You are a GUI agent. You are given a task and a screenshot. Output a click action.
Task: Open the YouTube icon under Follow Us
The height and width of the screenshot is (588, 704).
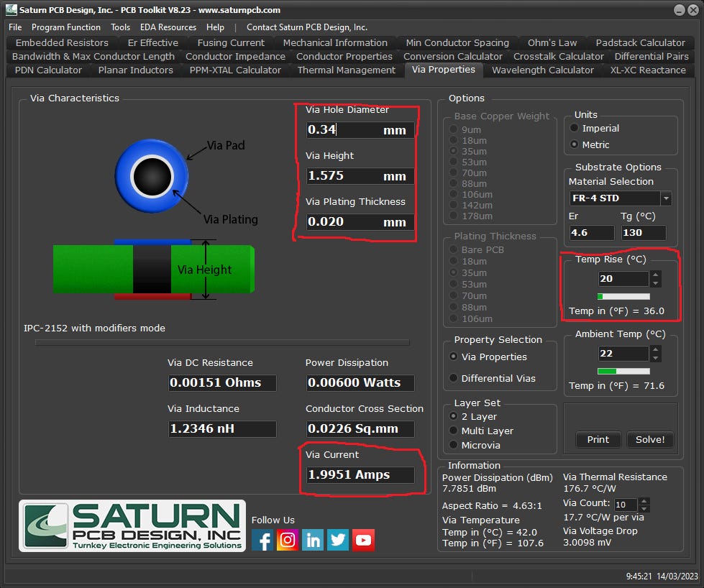[363, 540]
